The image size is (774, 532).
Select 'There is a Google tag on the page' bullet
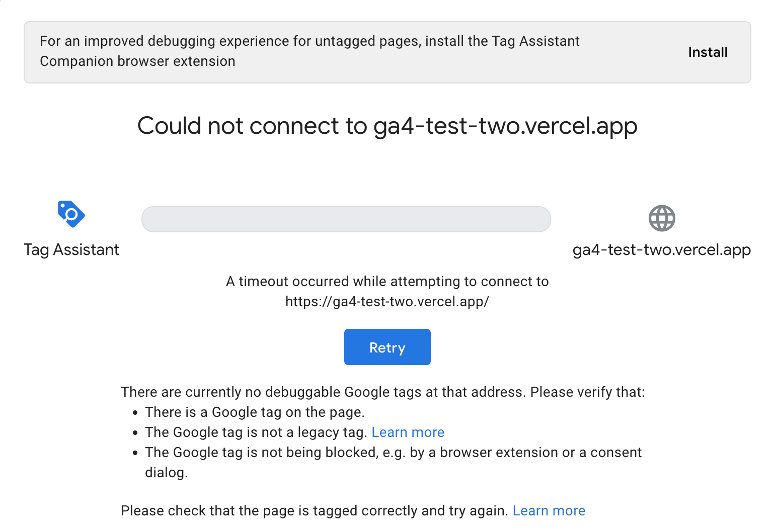click(x=255, y=412)
